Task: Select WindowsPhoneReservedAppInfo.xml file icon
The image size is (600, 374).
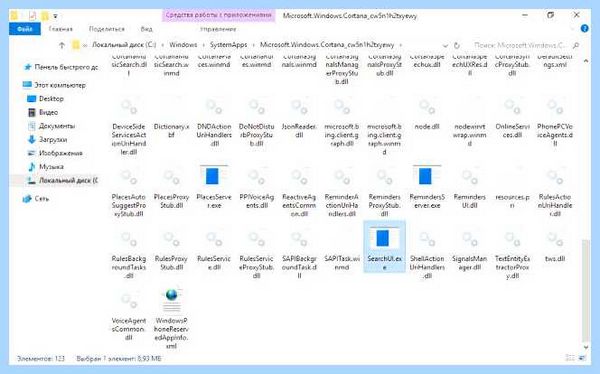Action: [171, 301]
